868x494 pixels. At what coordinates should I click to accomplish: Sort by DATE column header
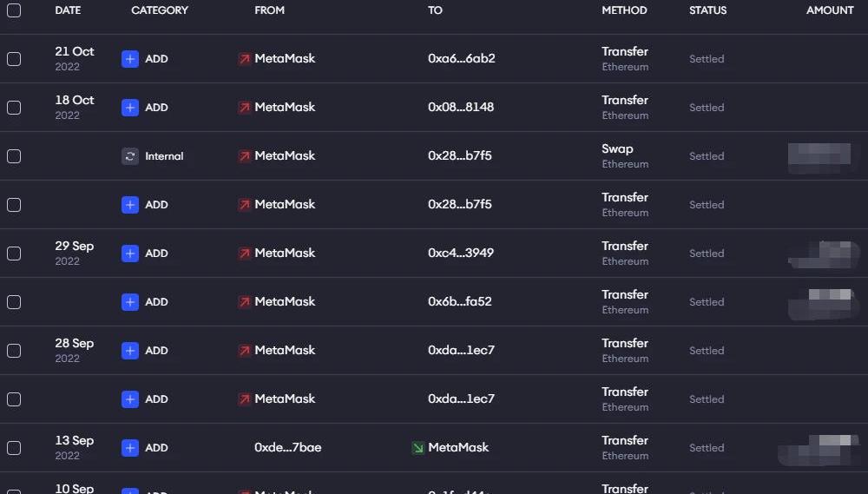tap(68, 10)
